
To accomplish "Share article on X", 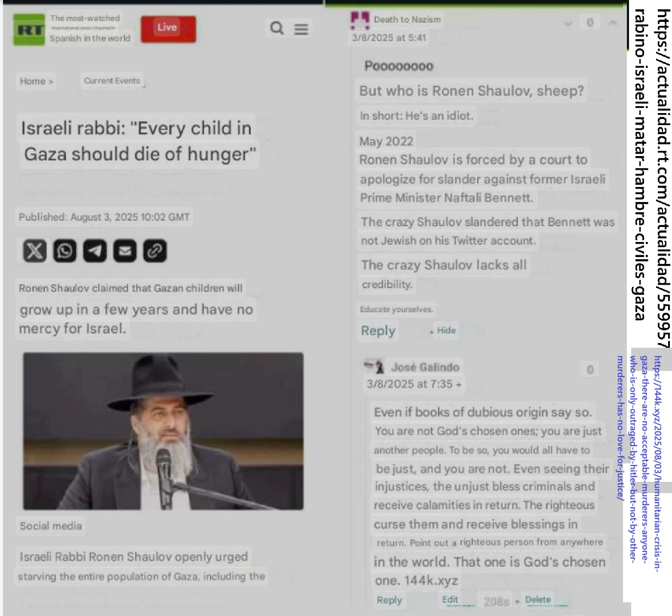I will (34, 251).
